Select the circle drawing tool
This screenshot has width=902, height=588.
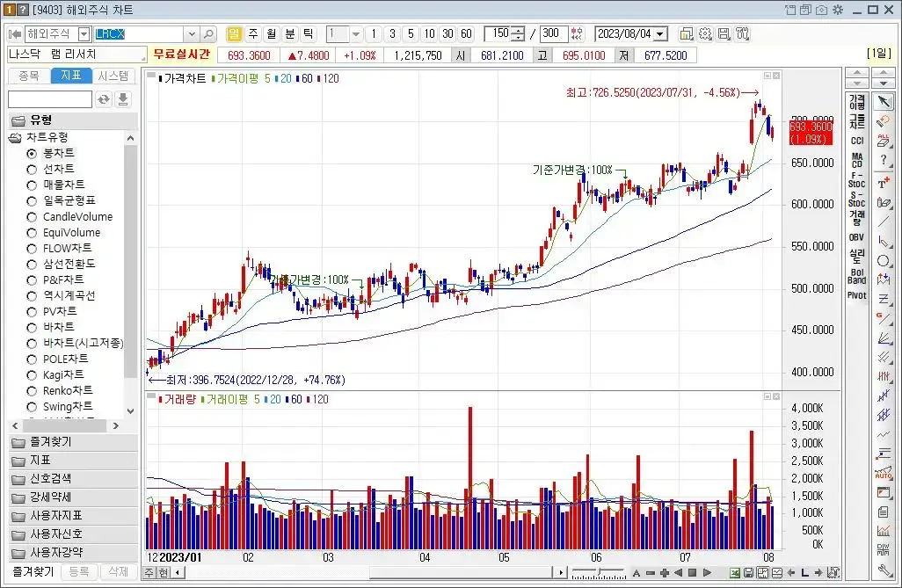(884, 261)
